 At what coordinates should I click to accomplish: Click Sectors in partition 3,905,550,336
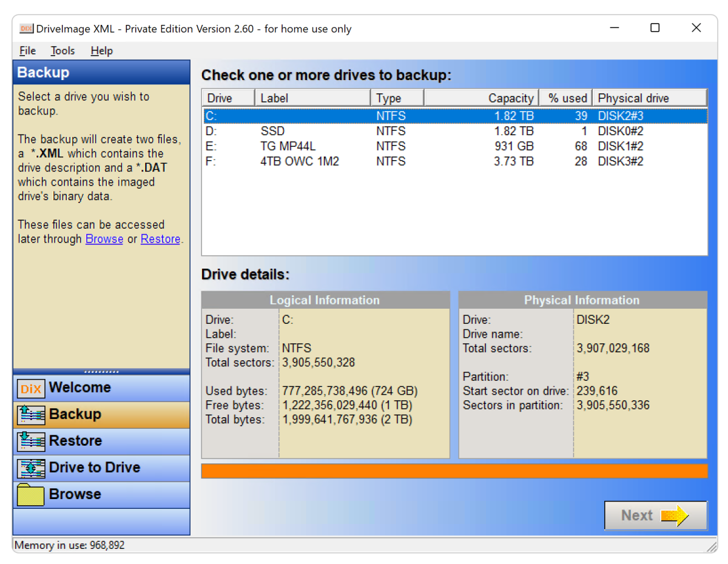tap(613, 406)
